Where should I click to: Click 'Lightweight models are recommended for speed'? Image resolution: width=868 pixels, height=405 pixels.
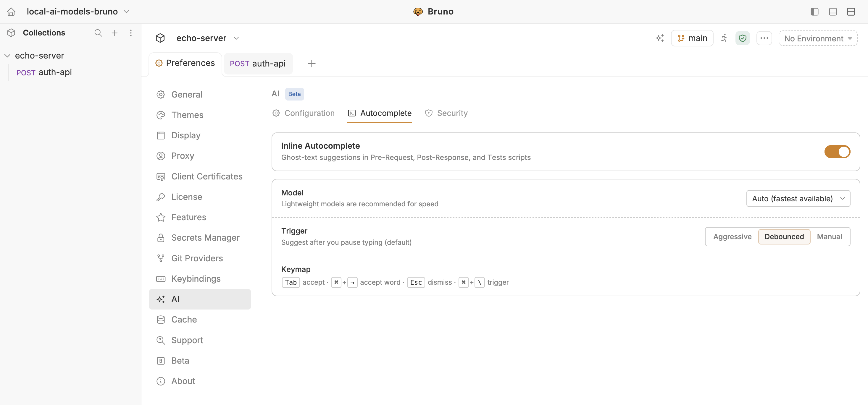pyautogui.click(x=360, y=204)
